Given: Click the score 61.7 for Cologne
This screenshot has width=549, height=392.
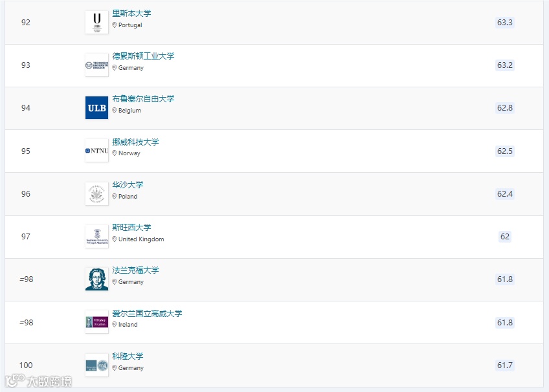Looking at the screenshot, I should pos(504,365).
